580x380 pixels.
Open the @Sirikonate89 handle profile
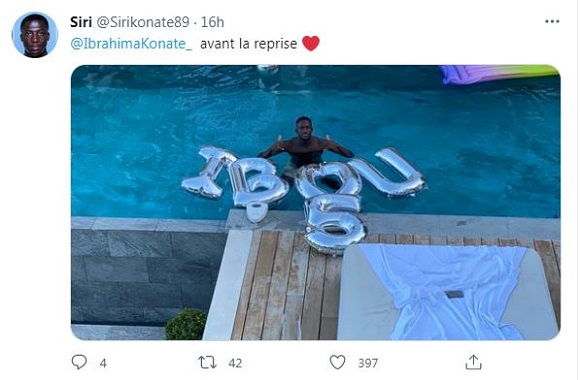click(x=143, y=22)
